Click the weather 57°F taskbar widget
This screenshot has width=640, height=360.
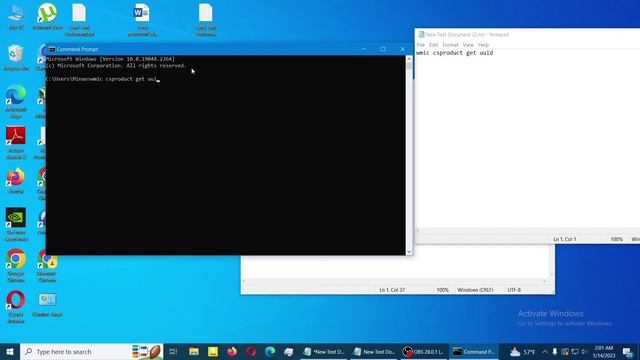pos(522,351)
